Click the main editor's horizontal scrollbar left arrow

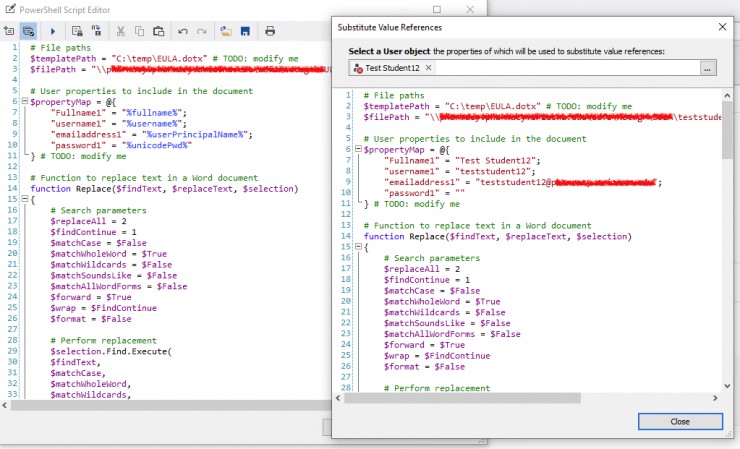[x=5, y=405]
